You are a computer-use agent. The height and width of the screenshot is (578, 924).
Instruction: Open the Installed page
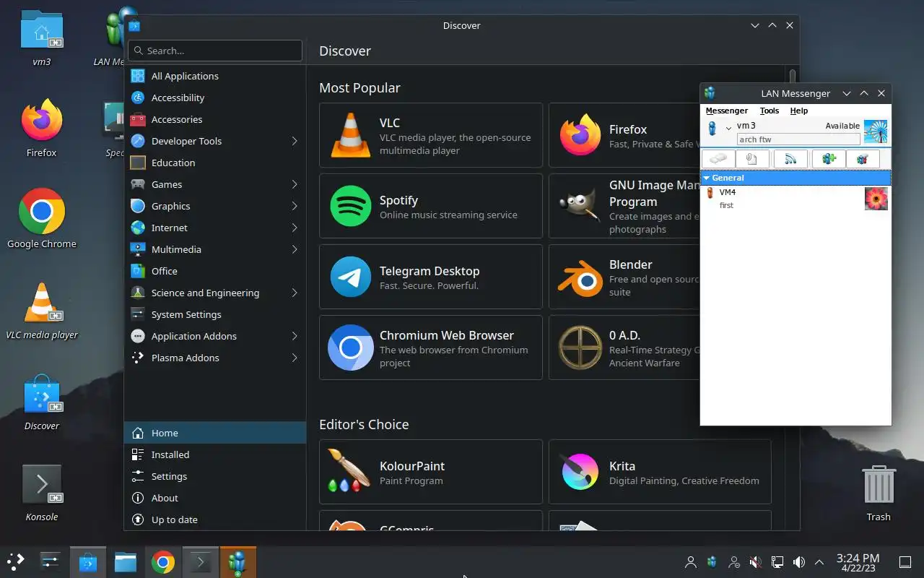(x=214, y=454)
